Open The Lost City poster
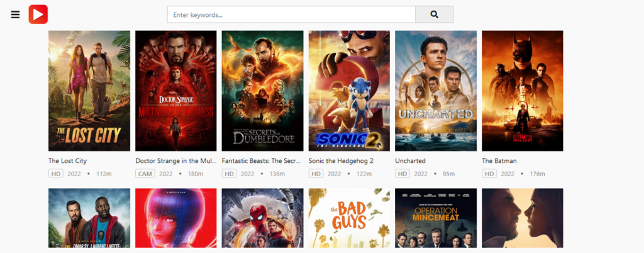 pyautogui.click(x=89, y=91)
